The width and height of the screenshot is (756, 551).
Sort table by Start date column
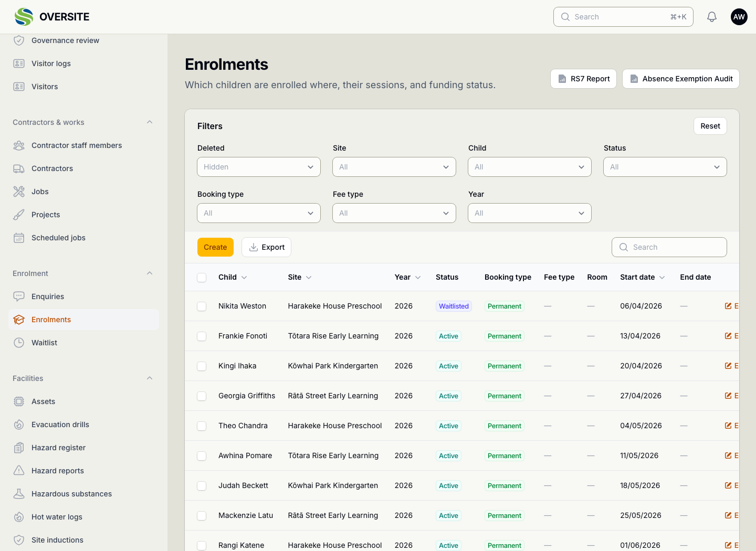642,277
